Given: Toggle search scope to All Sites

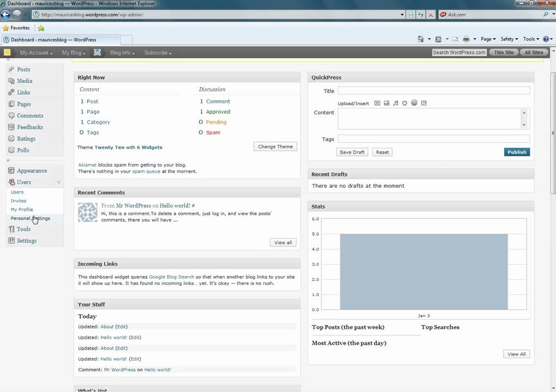Looking at the screenshot, I should tap(534, 52).
